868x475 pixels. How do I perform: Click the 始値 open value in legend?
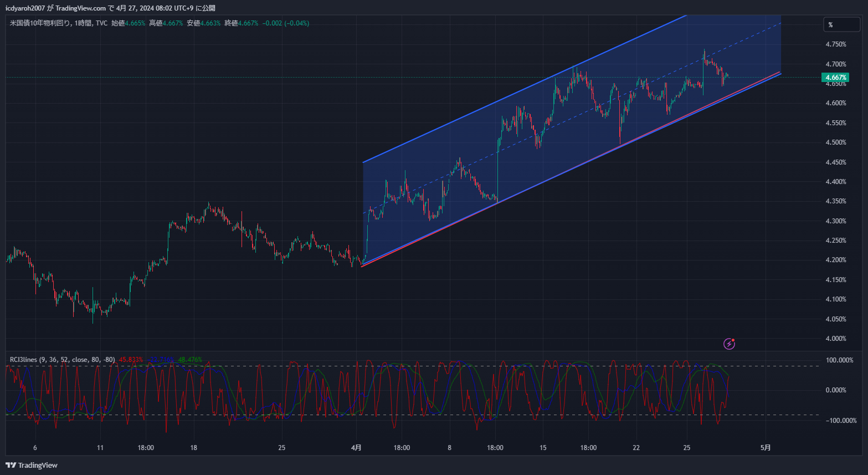pos(135,23)
